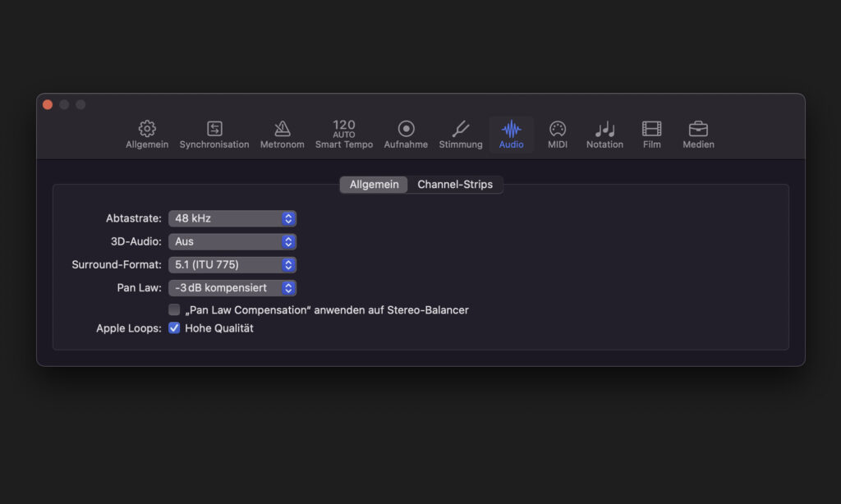841x504 pixels.
Task: Open the Smart Tempo settings pane
Action: pos(344,134)
